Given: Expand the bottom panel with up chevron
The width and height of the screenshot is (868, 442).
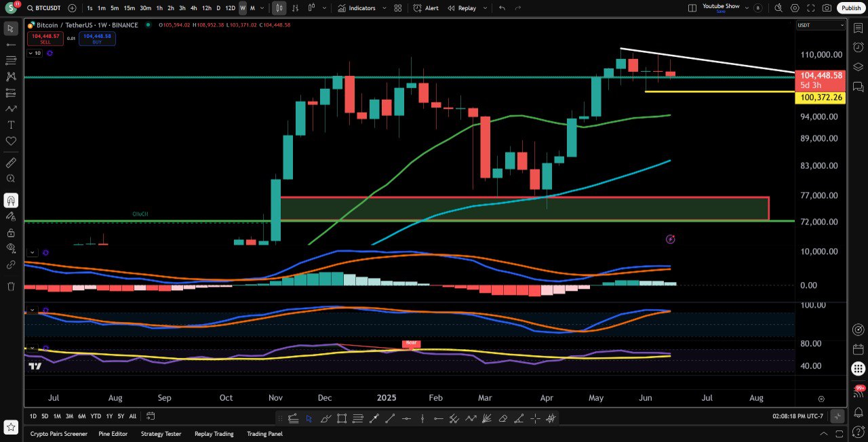Looking at the screenshot, I should (x=824, y=434).
